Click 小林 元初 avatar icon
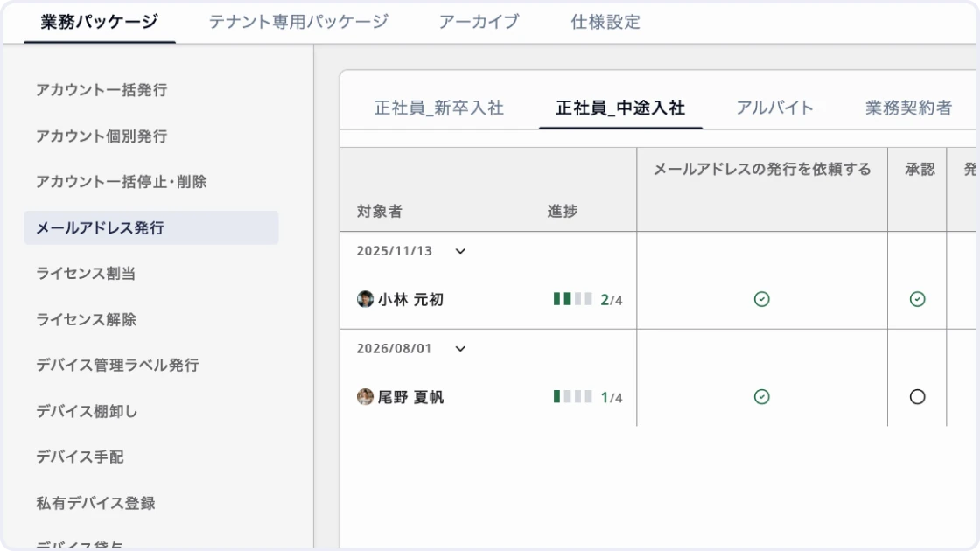Image resolution: width=980 pixels, height=551 pixels. click(365, 299)
